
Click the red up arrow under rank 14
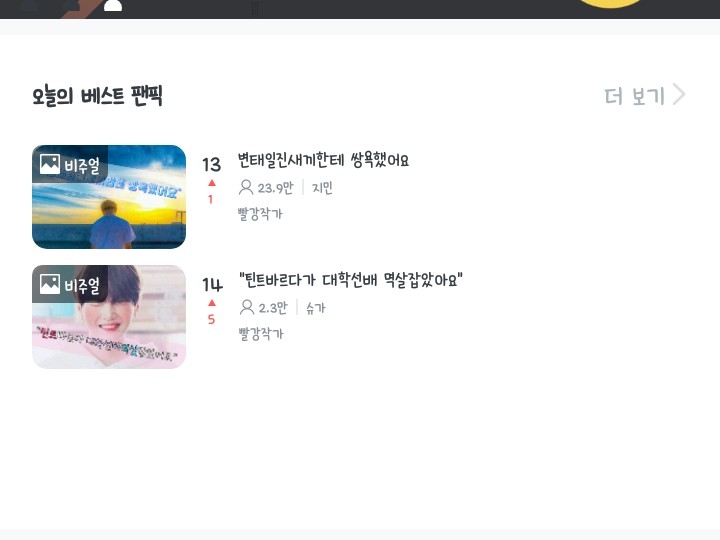click(x=212, y=303)
